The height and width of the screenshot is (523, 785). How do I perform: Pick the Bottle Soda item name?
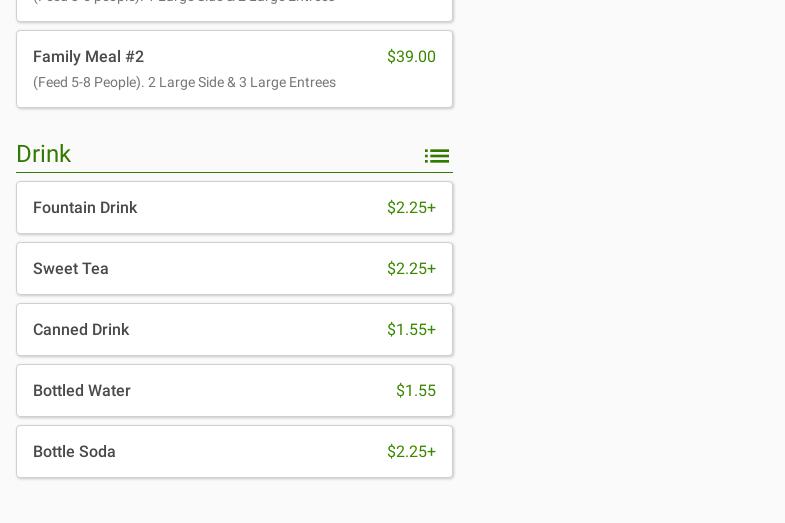(74, 452)
